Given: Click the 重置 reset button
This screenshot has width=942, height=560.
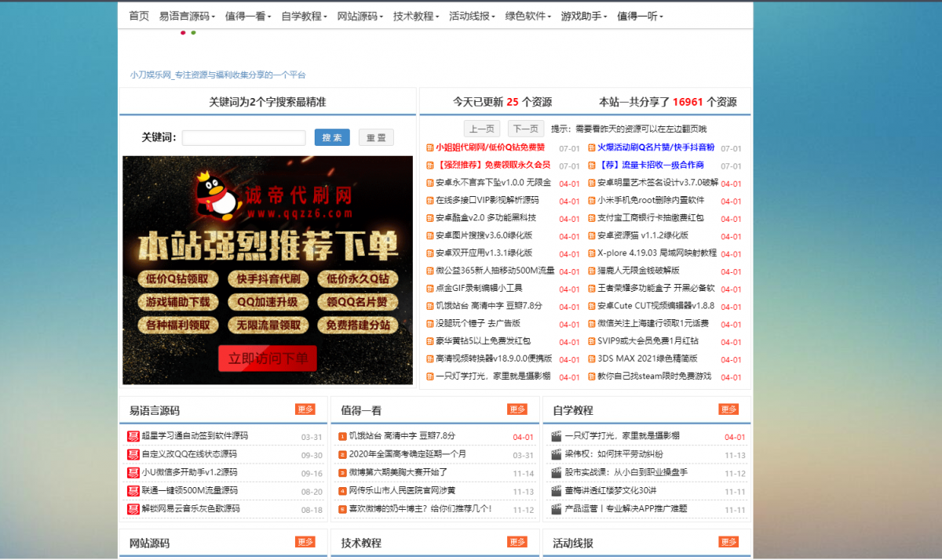Looking at the screenshot, I should 376,137.
